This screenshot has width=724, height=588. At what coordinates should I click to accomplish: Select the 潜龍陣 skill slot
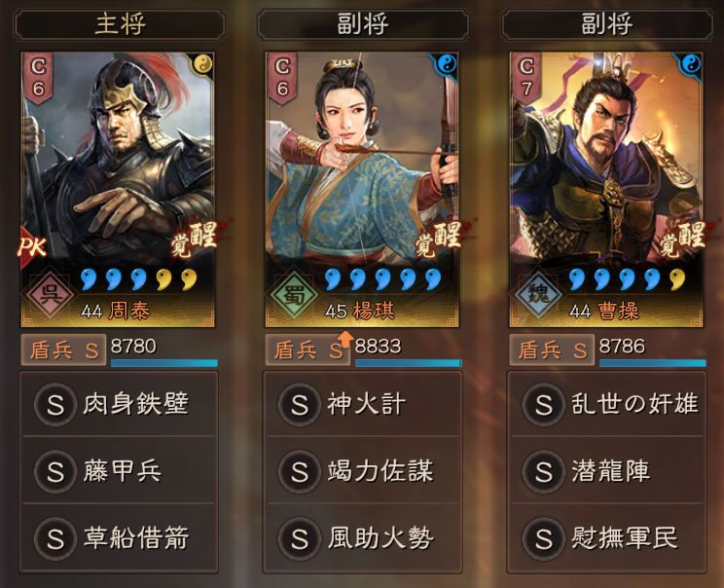(607, 471)
